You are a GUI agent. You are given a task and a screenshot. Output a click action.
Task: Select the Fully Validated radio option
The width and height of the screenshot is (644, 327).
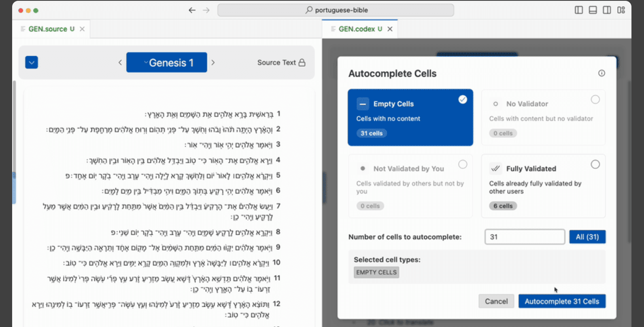click(595, 164)
